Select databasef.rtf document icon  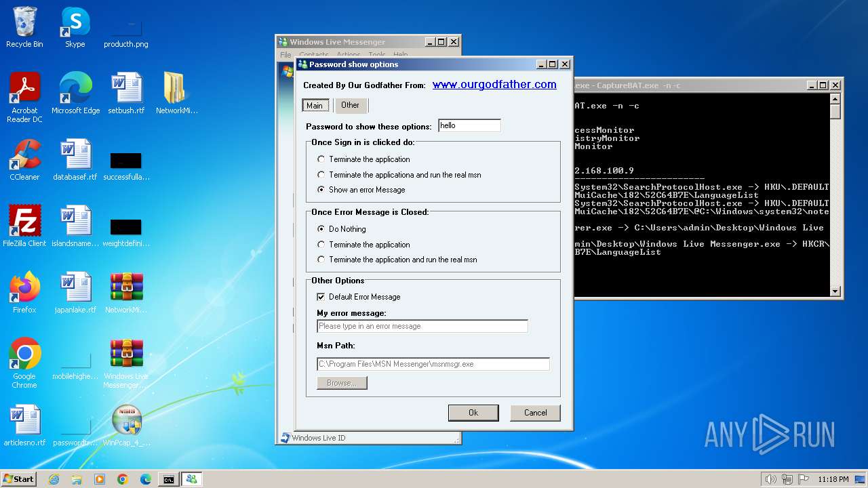(x=75, y=160)
